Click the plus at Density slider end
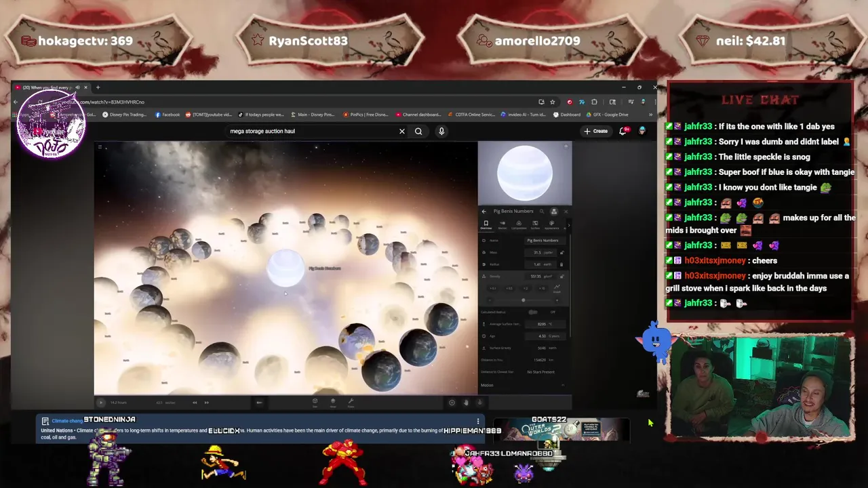868x488 pixels. 557,300
